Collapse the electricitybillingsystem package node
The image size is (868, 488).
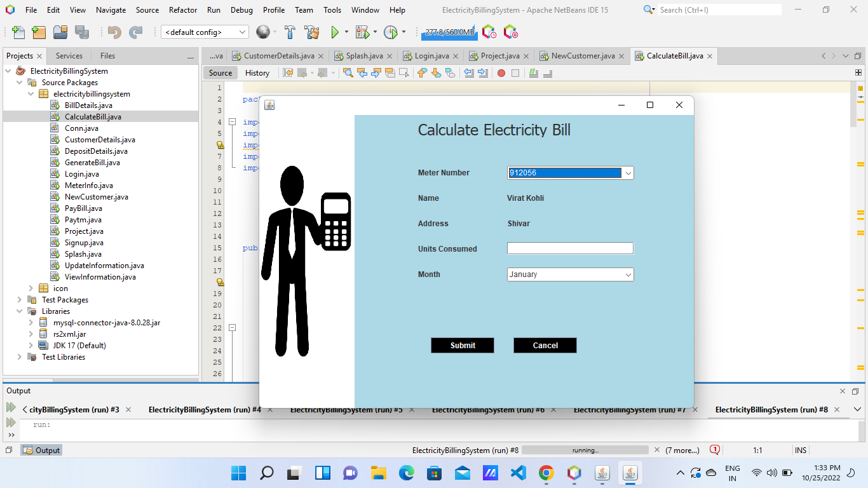[30, 93]
